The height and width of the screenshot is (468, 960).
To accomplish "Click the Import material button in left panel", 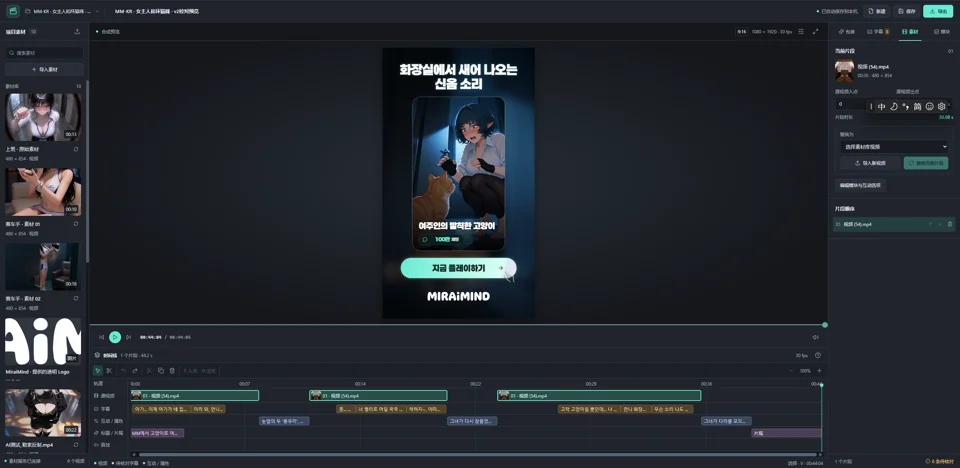I will tap(44, 69).
